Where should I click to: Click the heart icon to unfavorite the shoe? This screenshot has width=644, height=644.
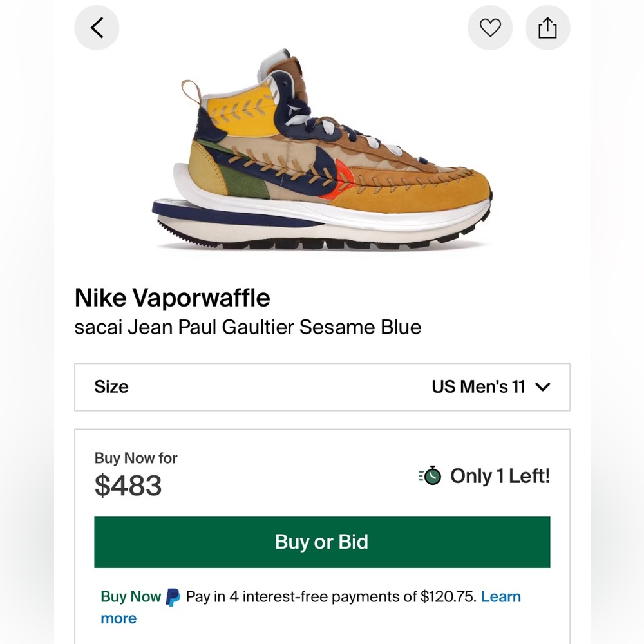tap(490, 27)
